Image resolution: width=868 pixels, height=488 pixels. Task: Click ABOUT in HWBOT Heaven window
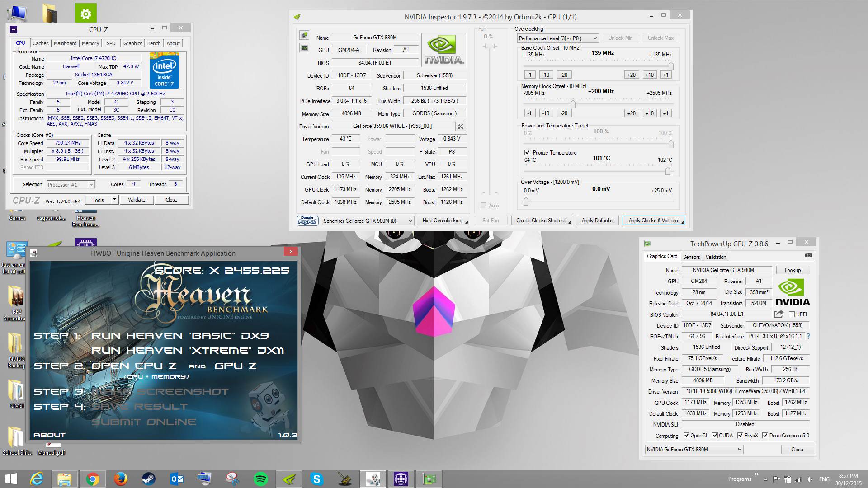tap(49, 435)
